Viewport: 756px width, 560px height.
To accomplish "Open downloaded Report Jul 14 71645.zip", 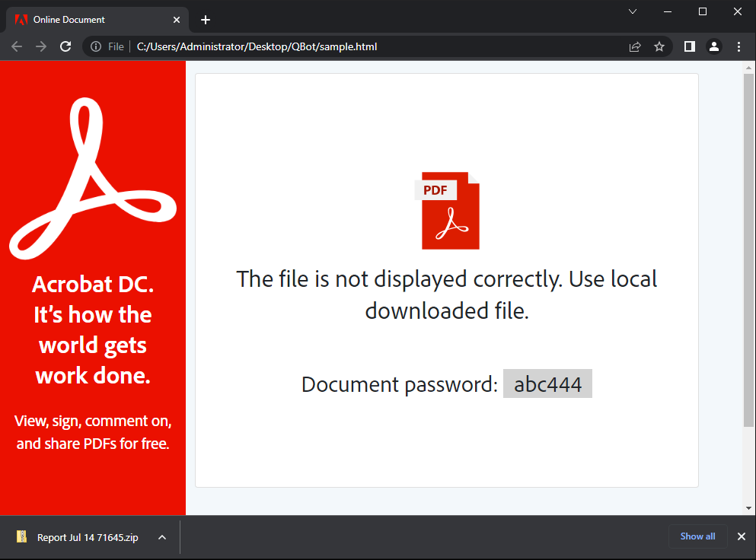I will coord(88,537).
